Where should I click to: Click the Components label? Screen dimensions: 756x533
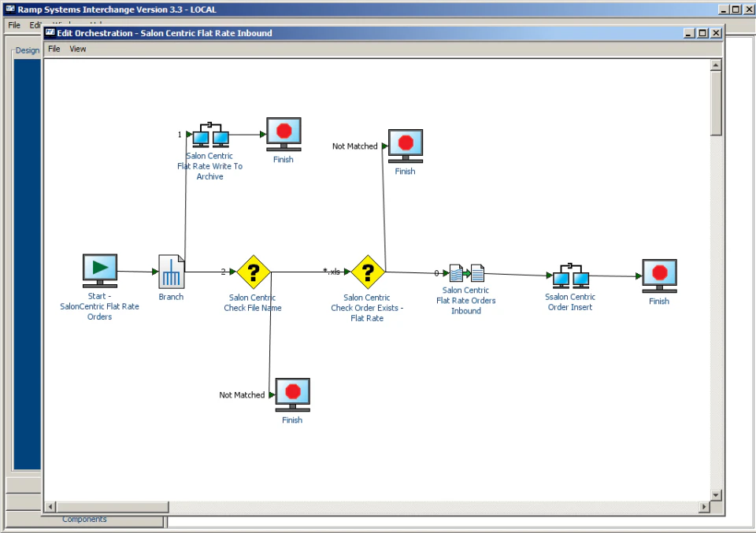click(83, 519)
